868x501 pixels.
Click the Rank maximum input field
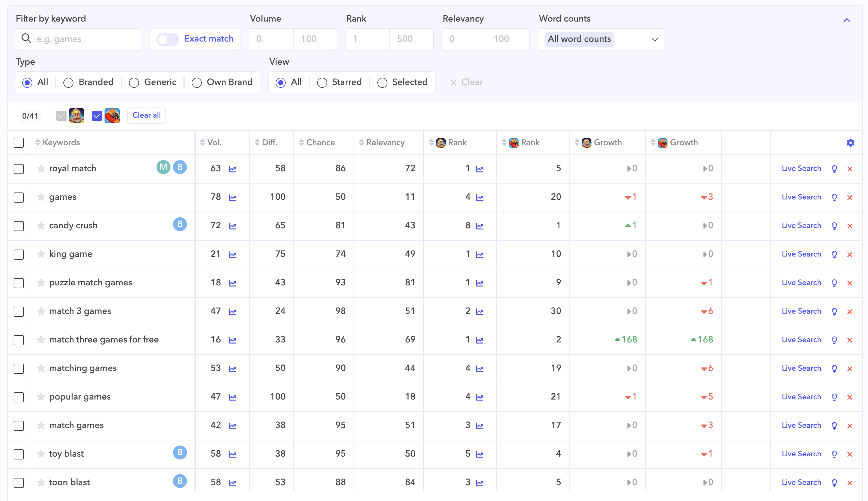tap(411, 39)
